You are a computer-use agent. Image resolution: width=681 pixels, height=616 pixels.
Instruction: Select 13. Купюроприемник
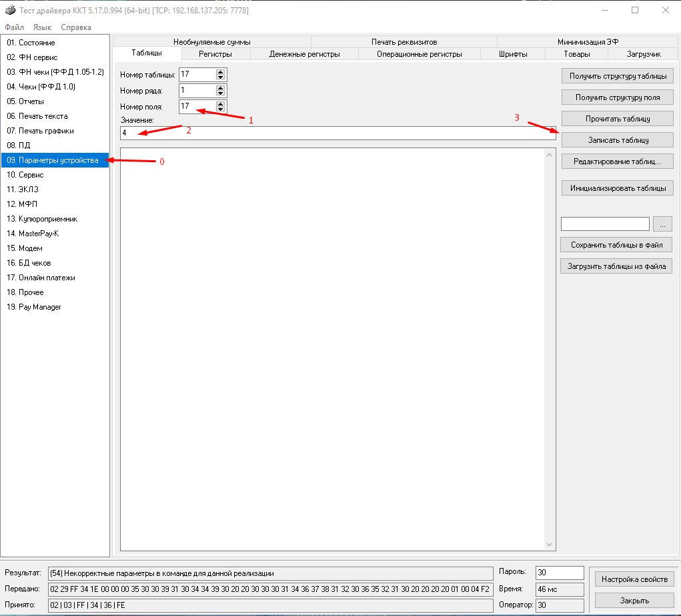[55, 219]
